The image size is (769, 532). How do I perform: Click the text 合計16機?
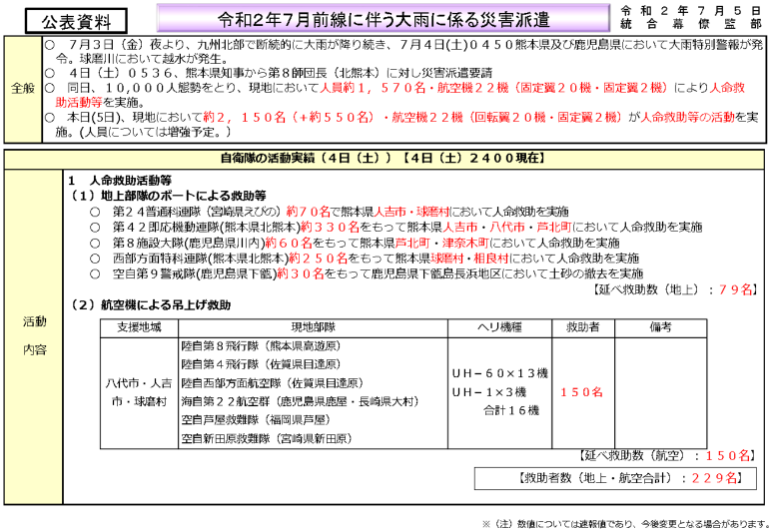pos(511,410)
